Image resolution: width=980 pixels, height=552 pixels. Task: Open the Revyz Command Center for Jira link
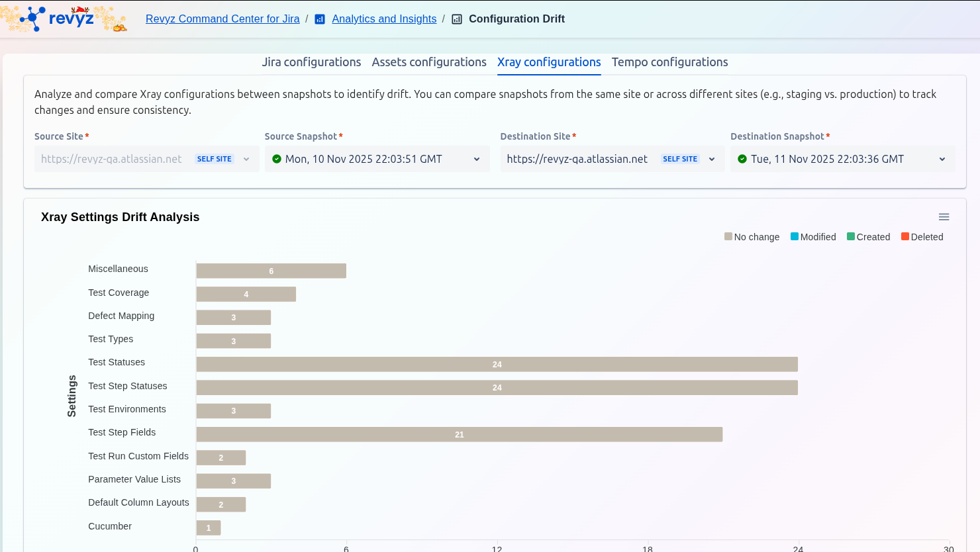[x=222, y=19]
